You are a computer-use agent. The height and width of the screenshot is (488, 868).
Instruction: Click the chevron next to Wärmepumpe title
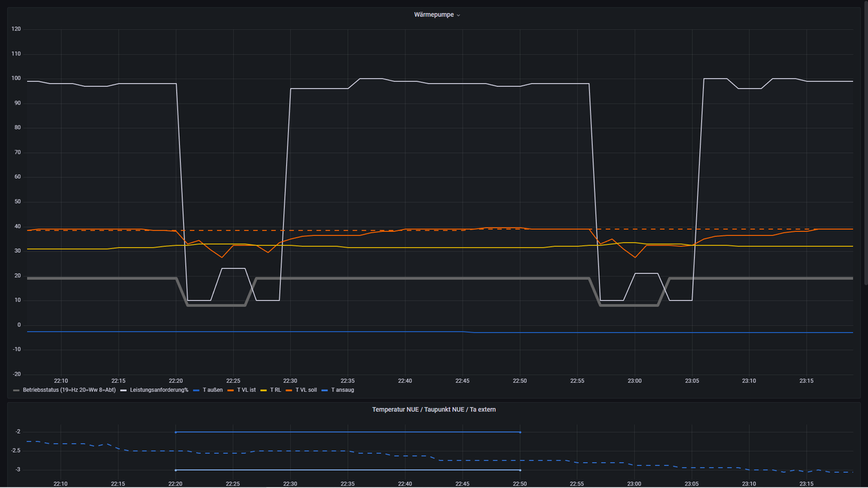(x=458, y=16)
